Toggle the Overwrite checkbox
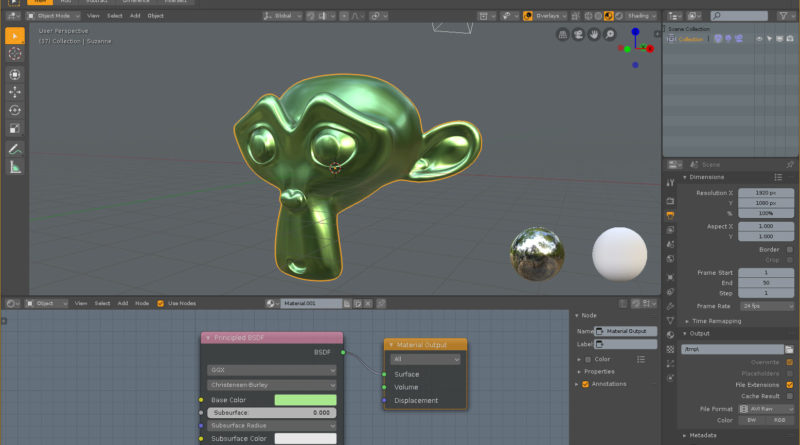This screenshot has width=800, height=445. [x=790, y=362]
